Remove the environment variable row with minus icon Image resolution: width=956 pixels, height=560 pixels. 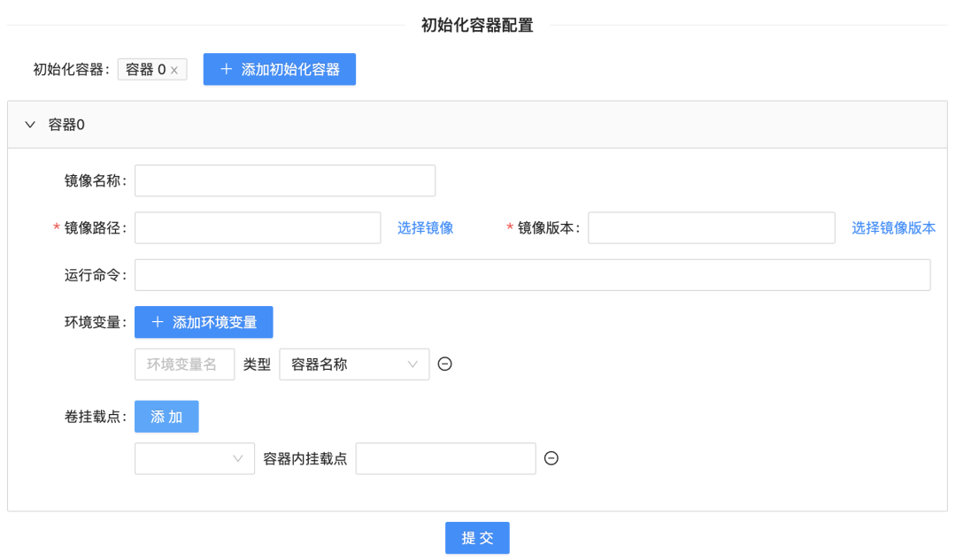pyautogui.click(x=445, y=364)
